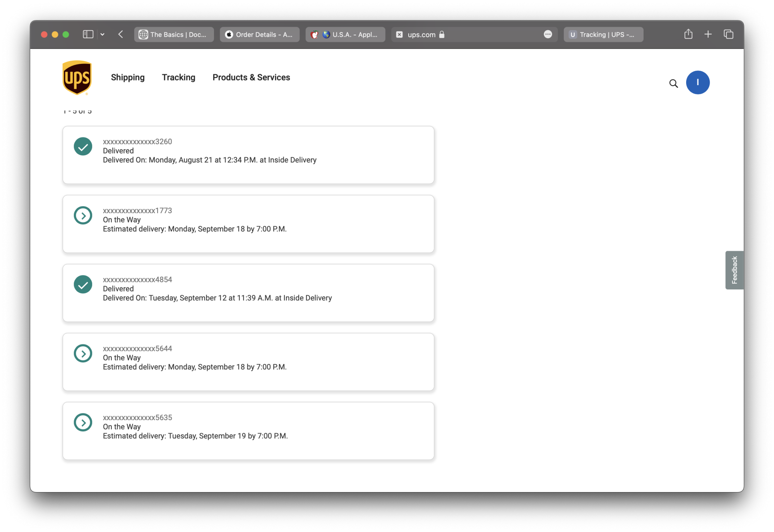774x532 pixels.
Task: Toggle the Safari sidebar icon
Action: [x=88, y=34]
